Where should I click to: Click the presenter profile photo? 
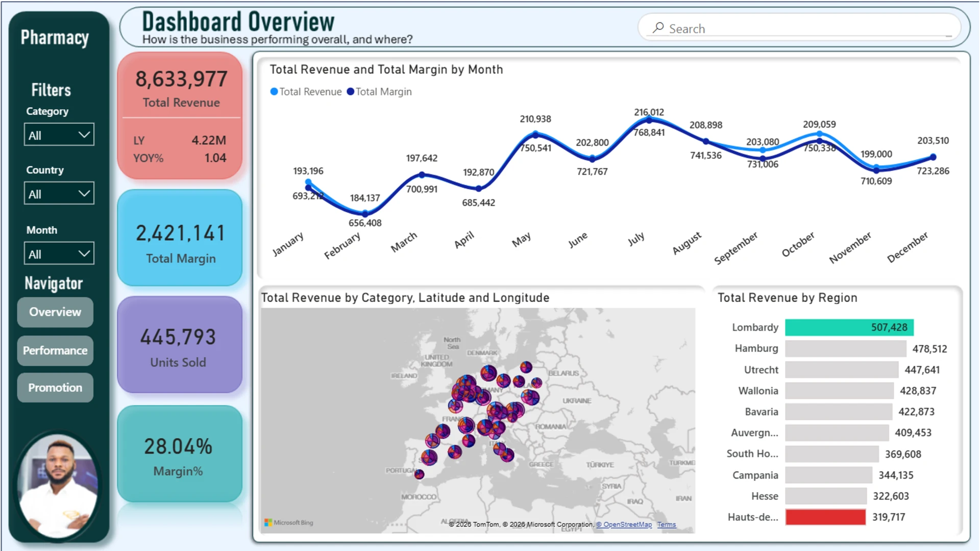click(x=58, y=486)
